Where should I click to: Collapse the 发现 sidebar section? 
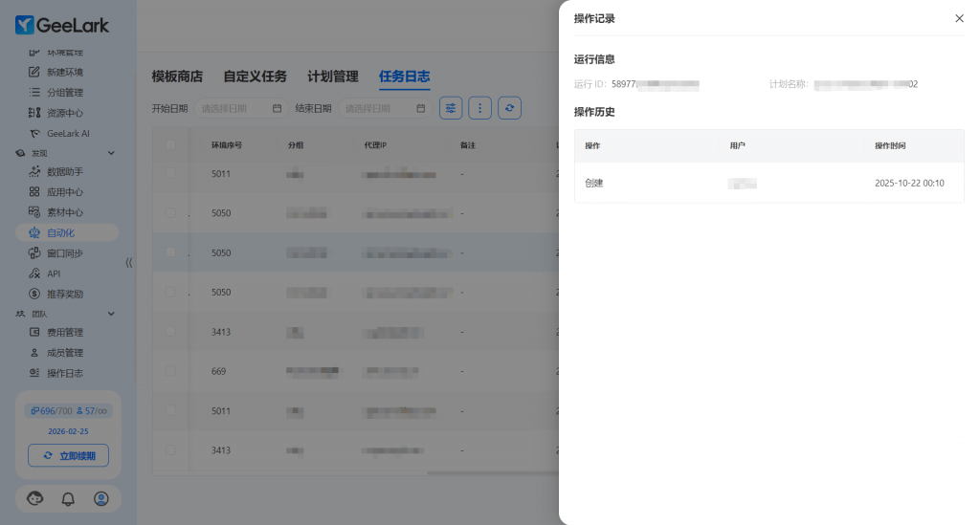coord(111,153)
